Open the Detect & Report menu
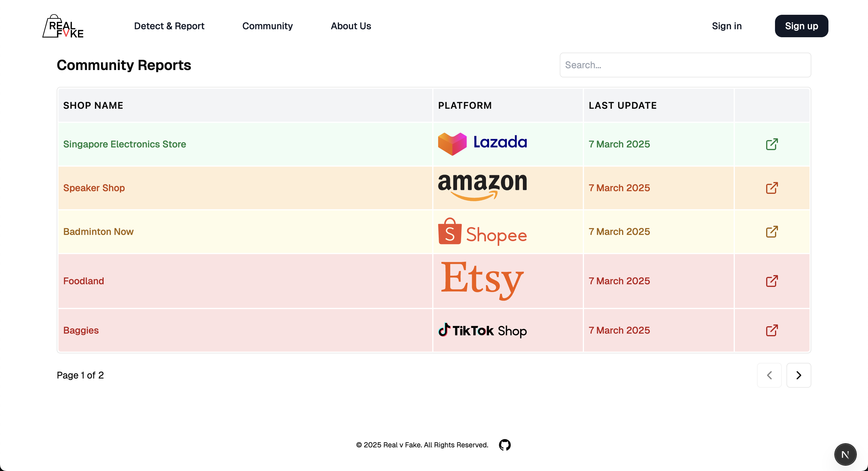This screenshot has height=471, width=868. [x=169, y=26]
